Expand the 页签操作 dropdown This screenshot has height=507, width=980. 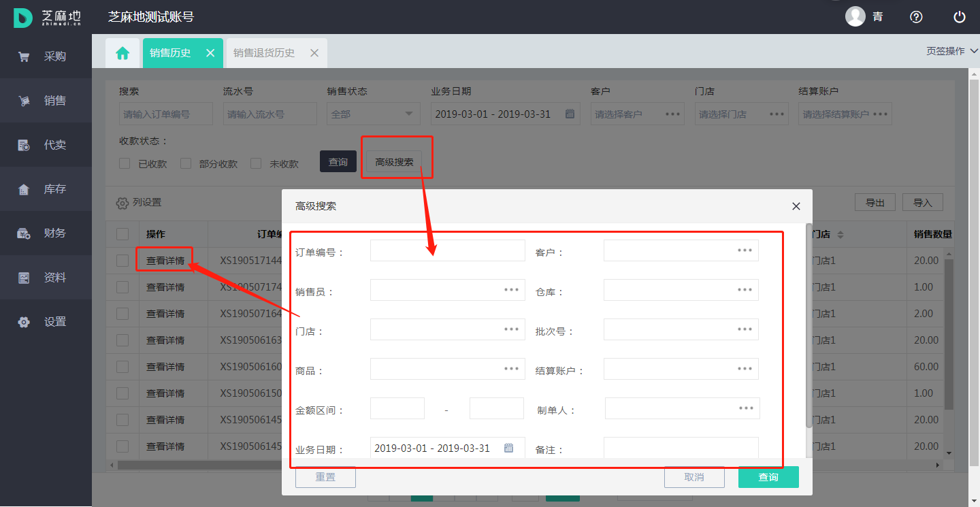[x=952, y=51]
